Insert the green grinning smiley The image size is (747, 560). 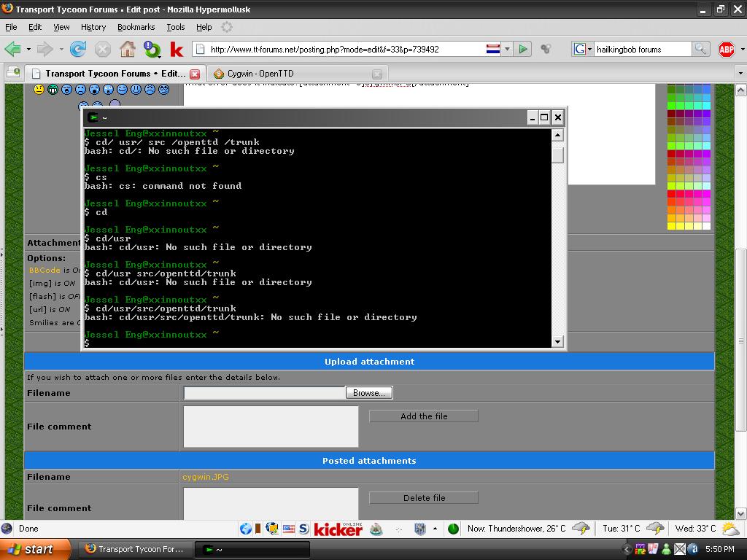[53, 89]
